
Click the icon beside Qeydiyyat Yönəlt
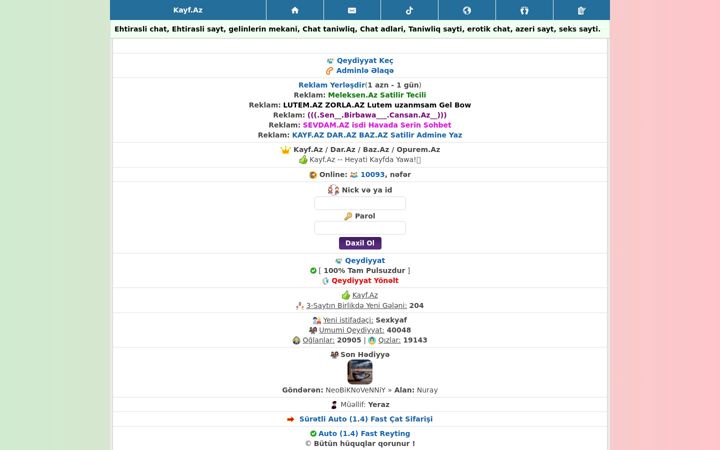(x=326, y=281)
